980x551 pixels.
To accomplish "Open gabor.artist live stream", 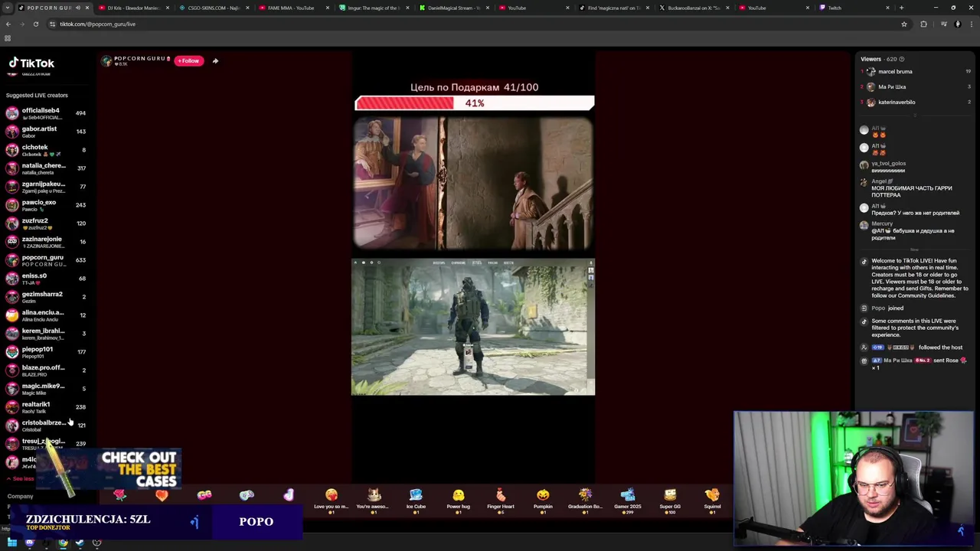I will click(47, 132).
